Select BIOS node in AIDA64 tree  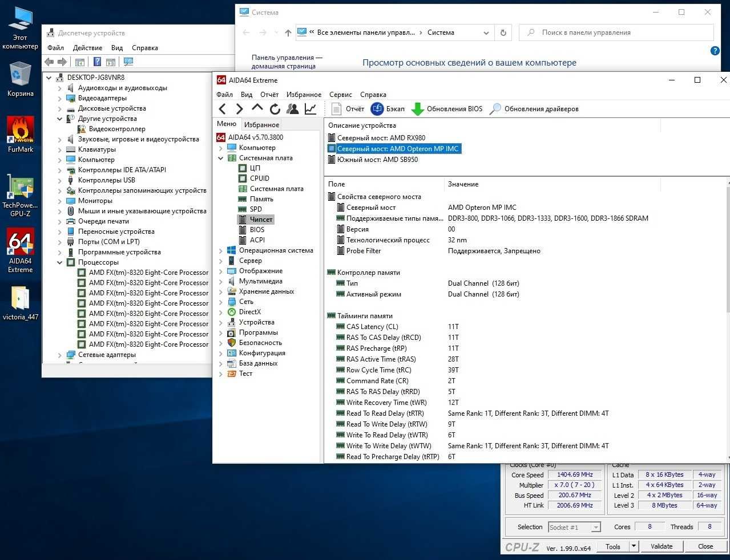251,230
